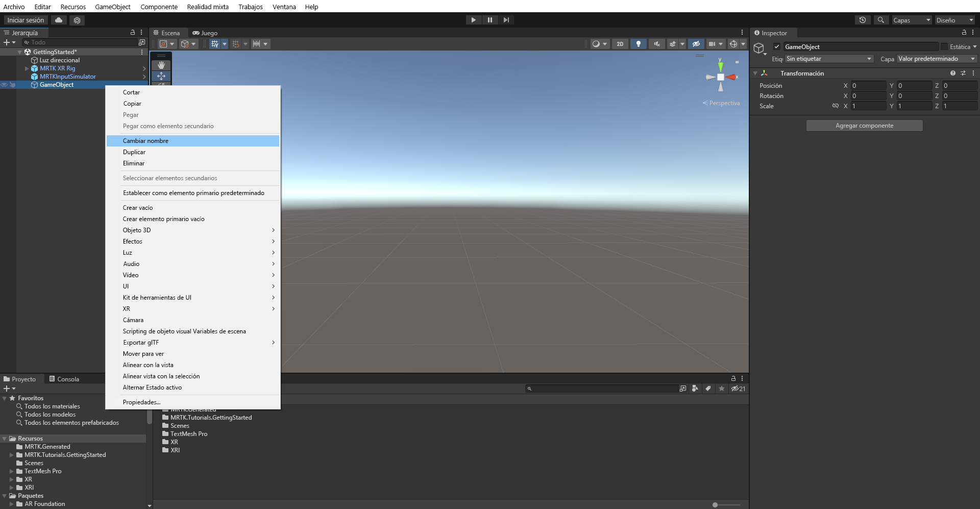Enable the Estática checkbox
This screenshot has height=509, width=980.
(944, 46)
